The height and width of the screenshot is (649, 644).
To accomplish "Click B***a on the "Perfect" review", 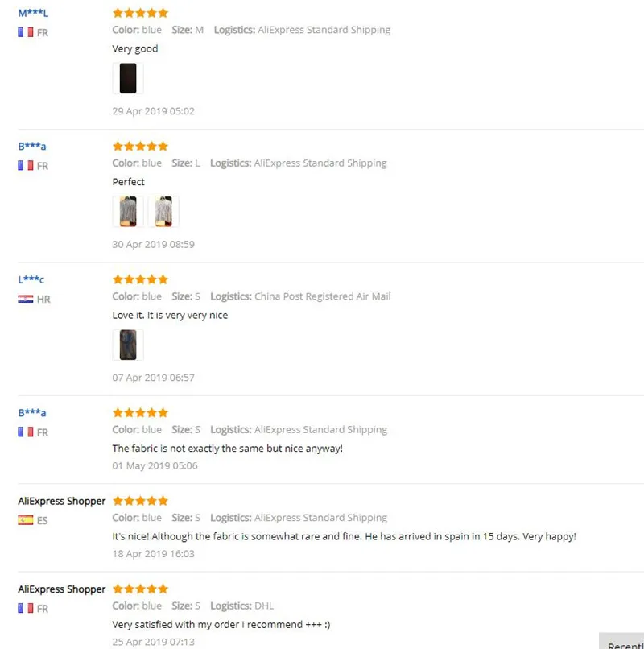I will [x=32, y=147].
